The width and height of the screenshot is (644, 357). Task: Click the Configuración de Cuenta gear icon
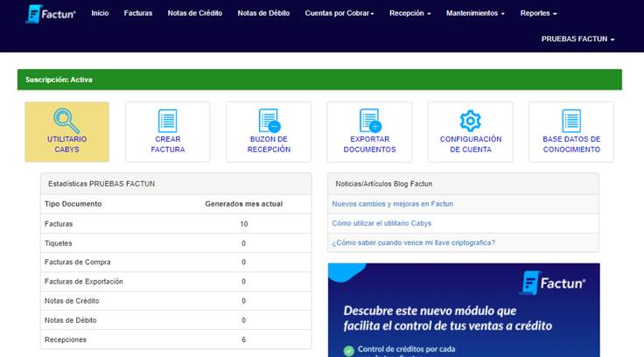(x=470, y=121)
